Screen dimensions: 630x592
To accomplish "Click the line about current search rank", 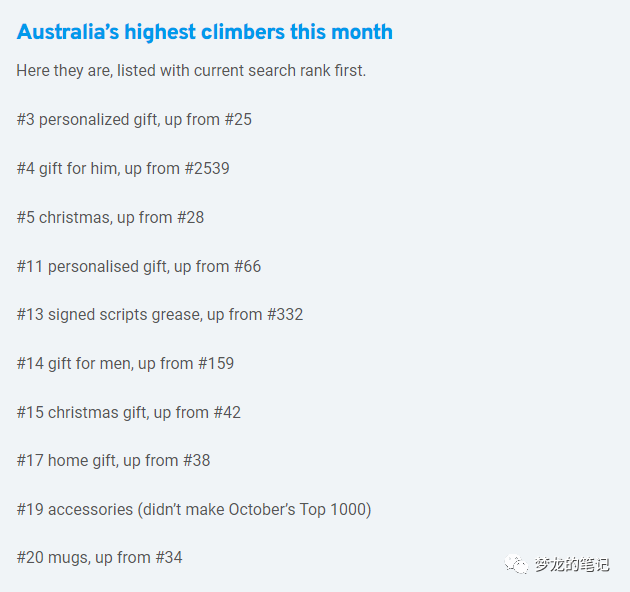I will [x=191, y=71].
